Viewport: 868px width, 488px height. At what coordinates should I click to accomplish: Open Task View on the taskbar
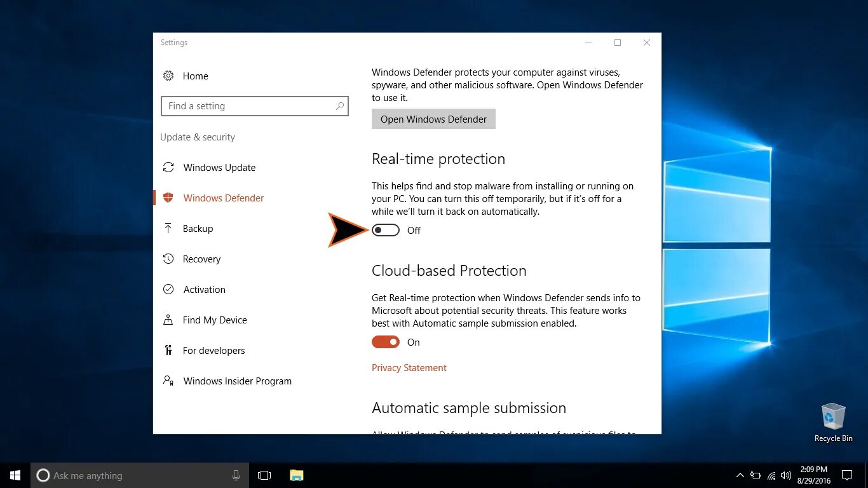point(264,475)
